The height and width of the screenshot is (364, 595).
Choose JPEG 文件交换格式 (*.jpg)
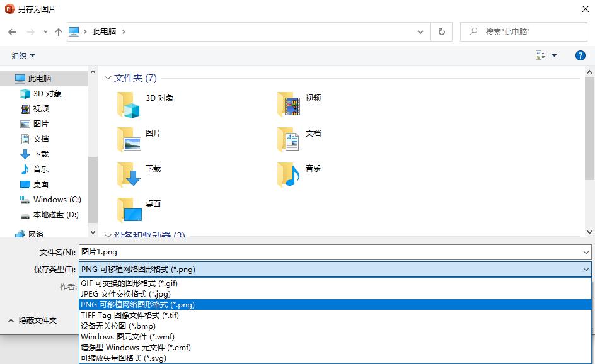(x=335, y=294)
